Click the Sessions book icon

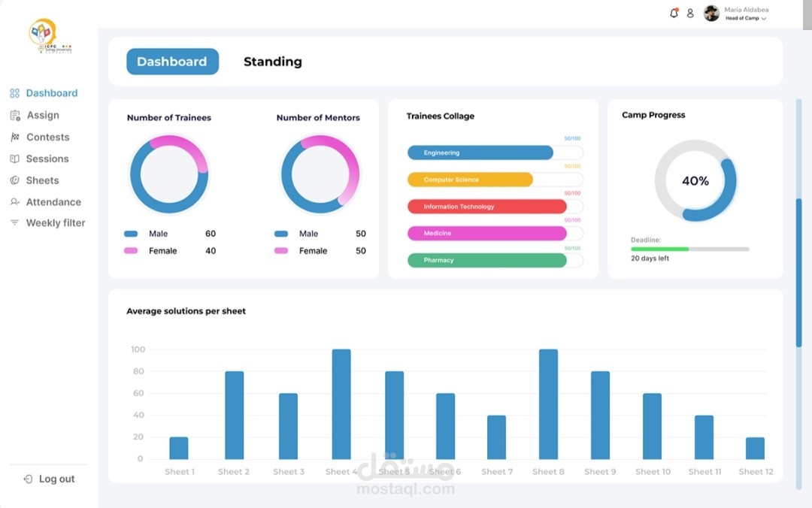click(14, 159)
